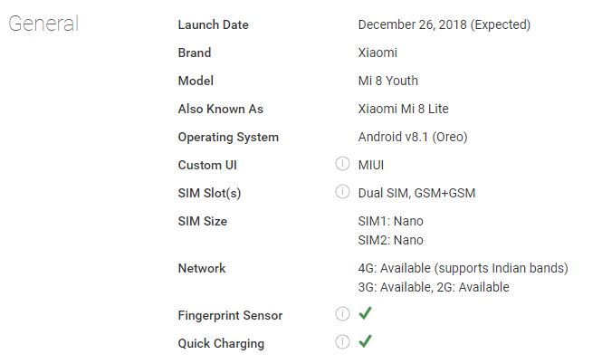Click the green checkmark for Quick Charging
Viewport: 602px width, 364px height.
point(365,341)
